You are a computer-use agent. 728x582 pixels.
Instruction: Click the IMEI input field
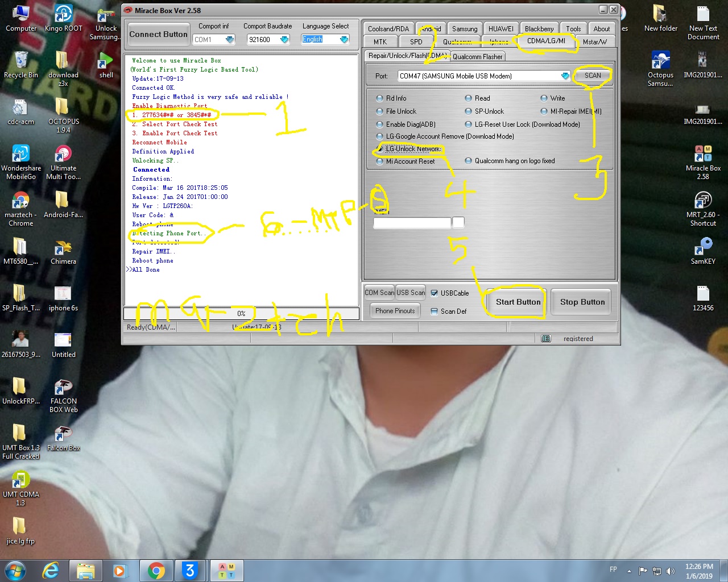click(412, 223)
